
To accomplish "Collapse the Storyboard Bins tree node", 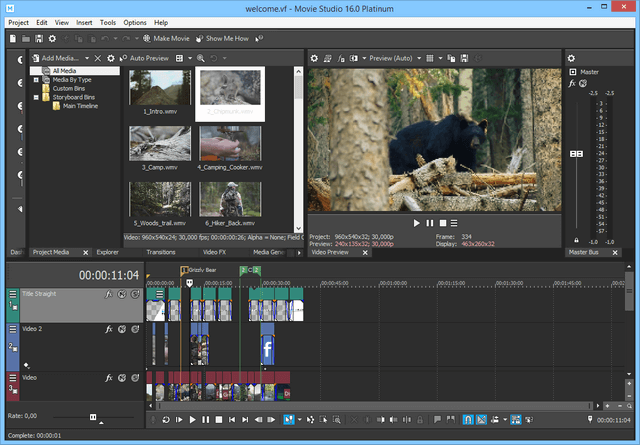I will point(36,97).
